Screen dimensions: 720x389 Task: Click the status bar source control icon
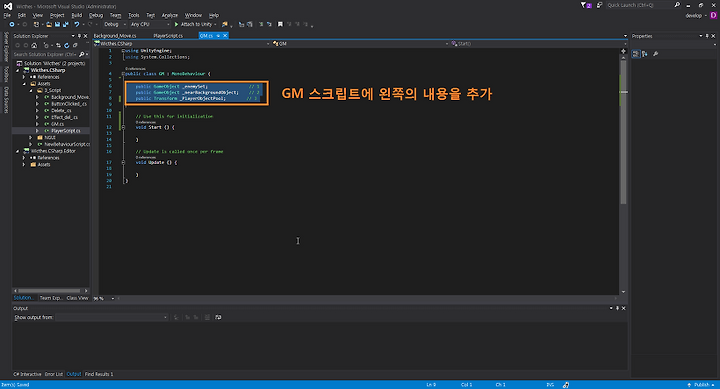(566, 385)
